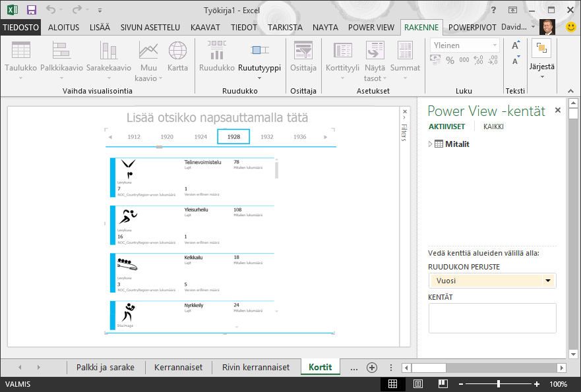Open the Summat totals menu
The width and height of the screenshot is (581, 392).
[405, 61]
